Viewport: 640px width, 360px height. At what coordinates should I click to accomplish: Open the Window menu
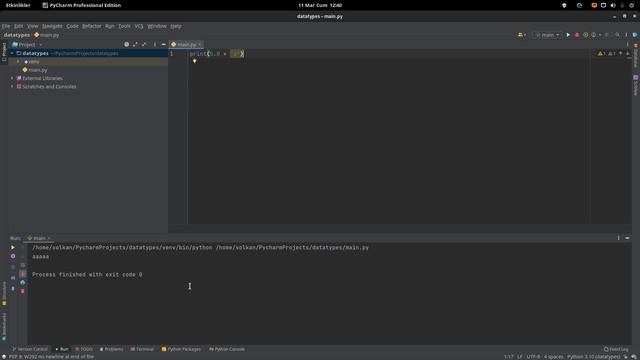[157, 26]
